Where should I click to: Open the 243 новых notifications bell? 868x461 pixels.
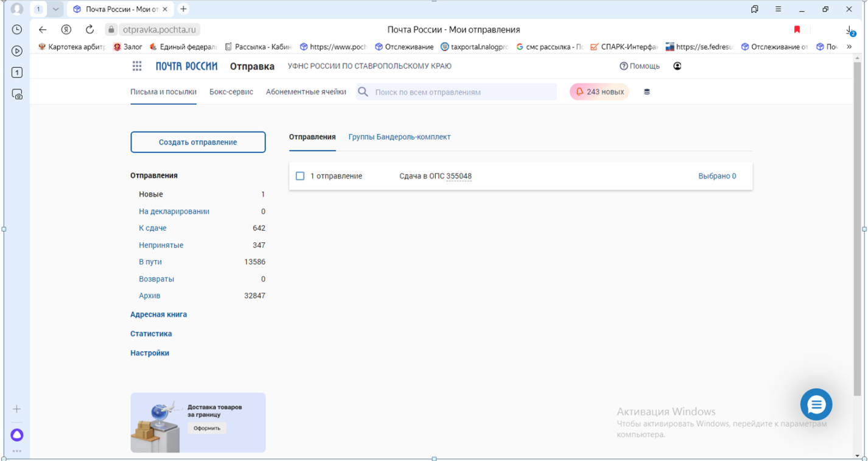[x=599, y=92]
